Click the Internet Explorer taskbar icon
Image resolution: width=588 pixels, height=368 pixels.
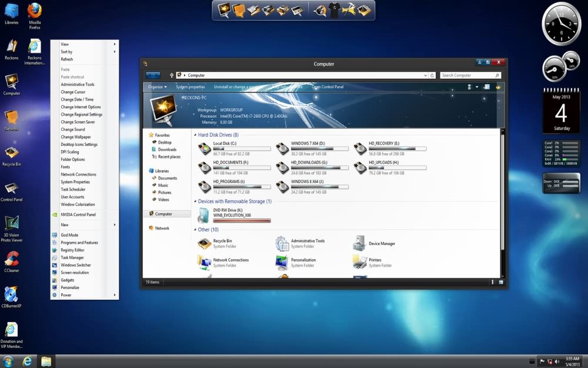27,362
